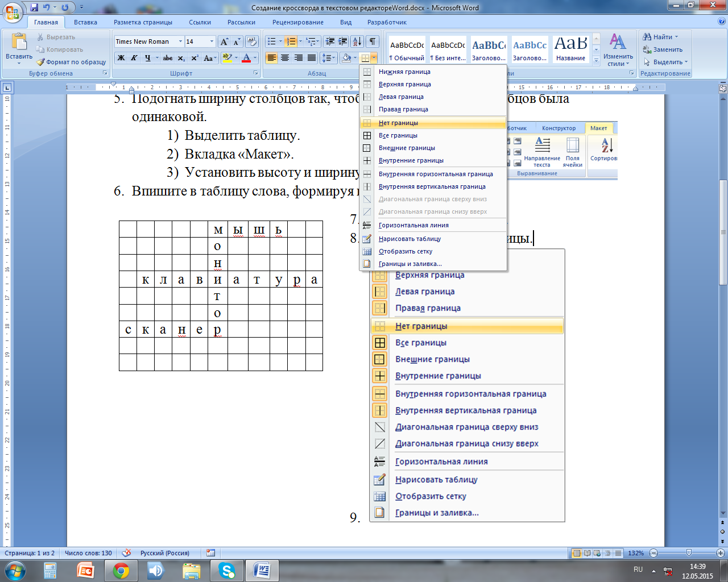Open the Windows Start menu
Image resolution: width=728 pixels, height=582 pixels.
point(14,571)
